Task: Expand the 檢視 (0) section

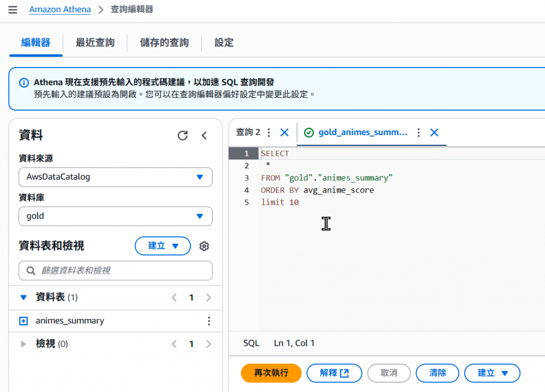Action: [23, 344]
